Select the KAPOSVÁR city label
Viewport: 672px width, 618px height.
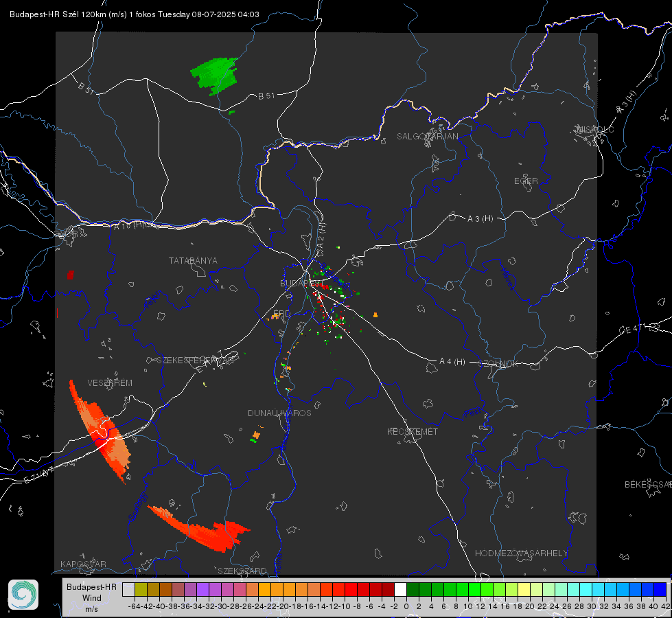point(83,564)
